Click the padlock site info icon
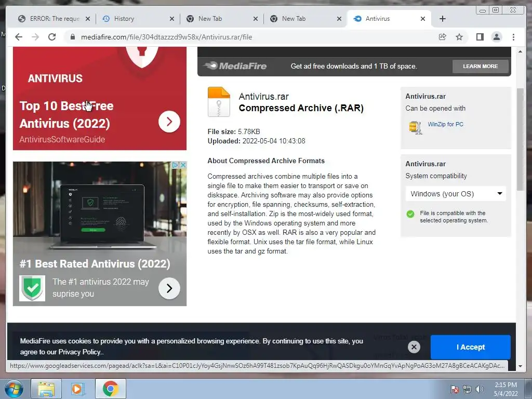The height and width of the screenshot is (399, 532). coord(73,37)
